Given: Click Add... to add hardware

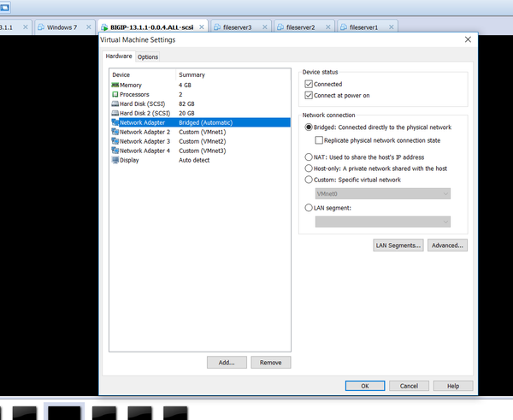Looking at the screenshot, I should point(227,363).
